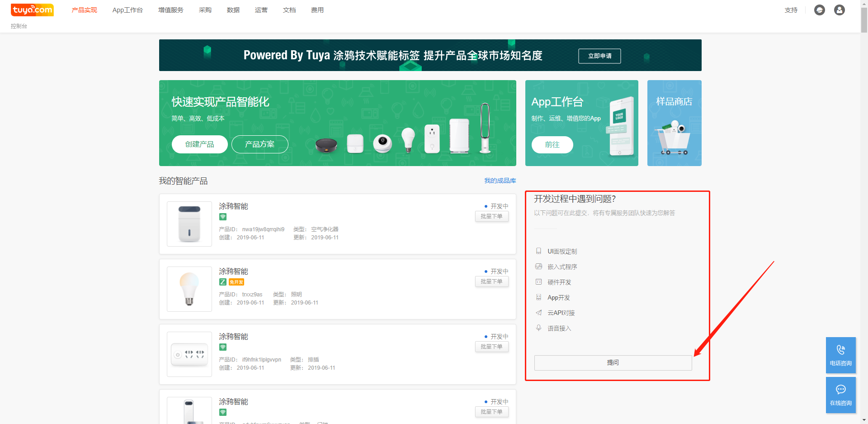Click the 云API对接 paper plane icon

(538, 313)
